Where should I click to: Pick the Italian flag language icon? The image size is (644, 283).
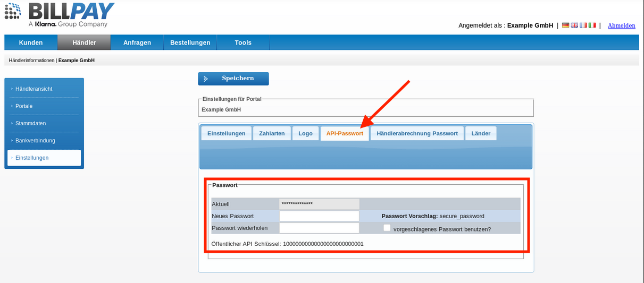point(591,25)
